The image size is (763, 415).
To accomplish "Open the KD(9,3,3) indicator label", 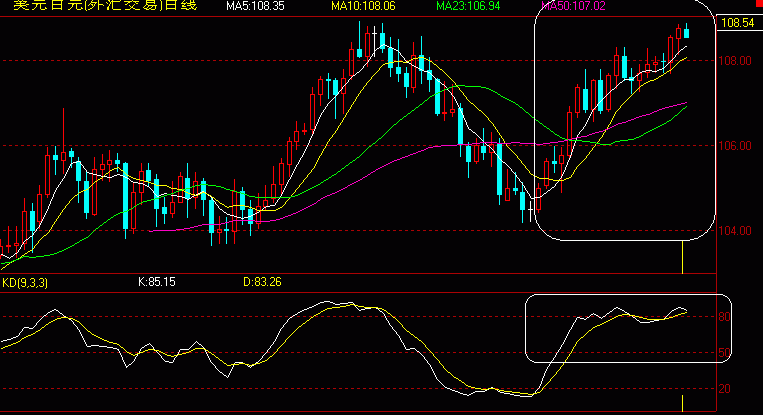I will click(25, 283).
